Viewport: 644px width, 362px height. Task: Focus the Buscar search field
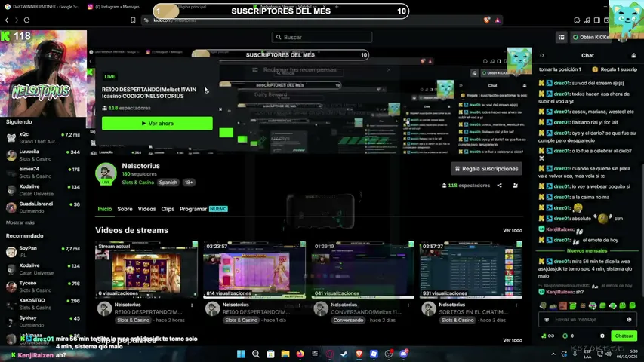(322, 37)
